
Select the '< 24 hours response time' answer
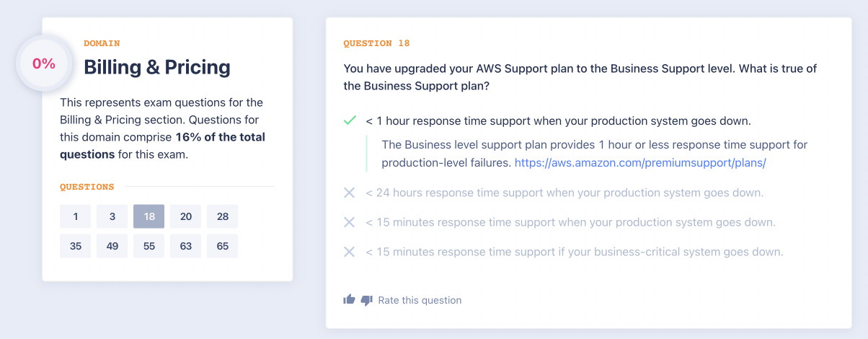[564, 193]
